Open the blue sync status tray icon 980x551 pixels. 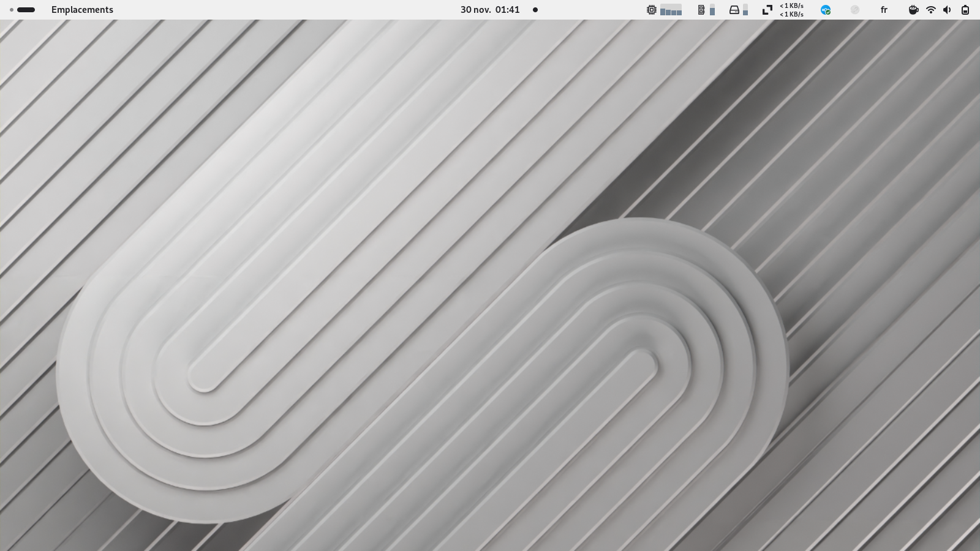(826, 10)
